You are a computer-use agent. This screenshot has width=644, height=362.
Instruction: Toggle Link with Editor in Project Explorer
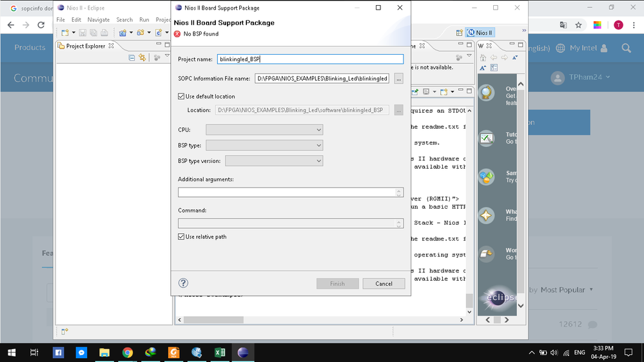pos(142,58)
